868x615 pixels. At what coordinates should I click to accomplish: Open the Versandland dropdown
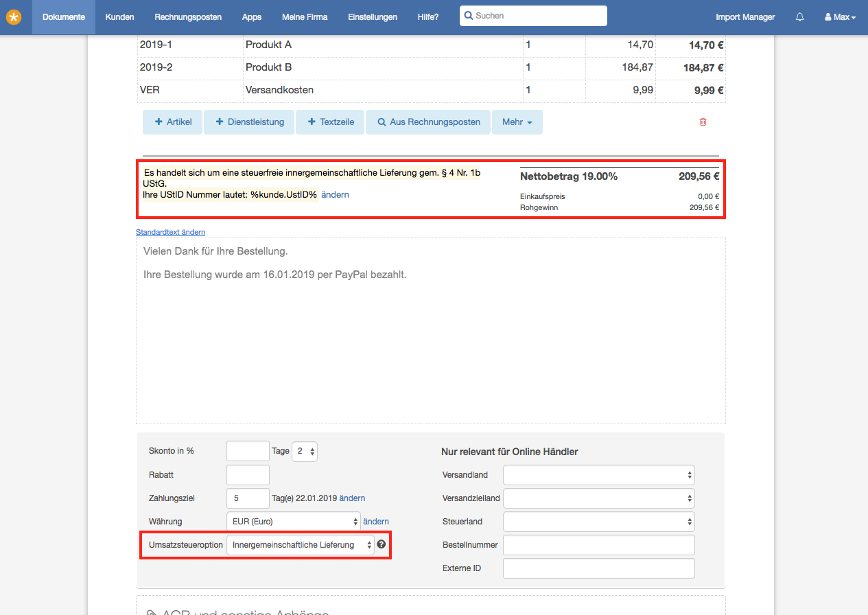[x=599, y=474]
